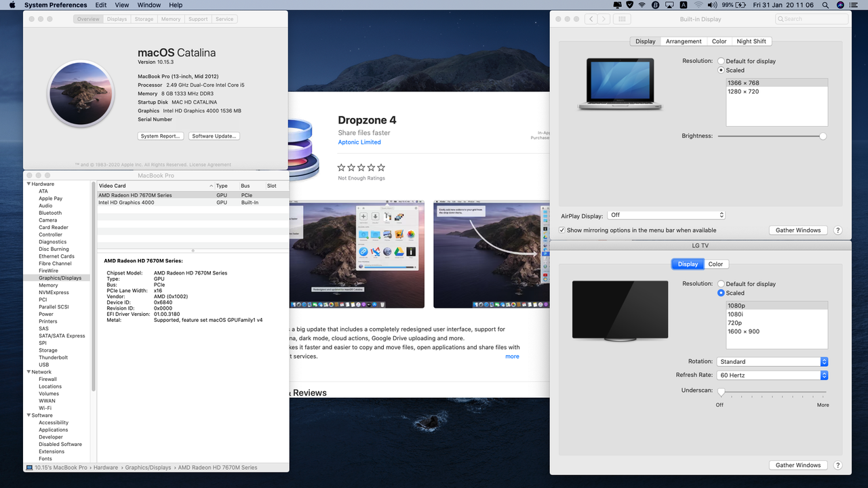Open the AirPlay Display dropdown

click(667, 215)
